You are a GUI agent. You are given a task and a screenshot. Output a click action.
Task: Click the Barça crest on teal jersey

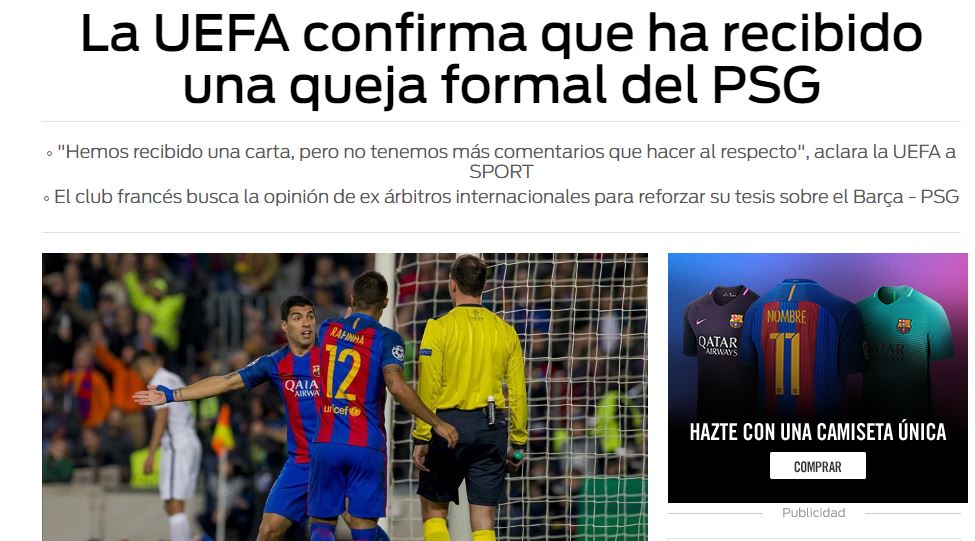[903, 326]
